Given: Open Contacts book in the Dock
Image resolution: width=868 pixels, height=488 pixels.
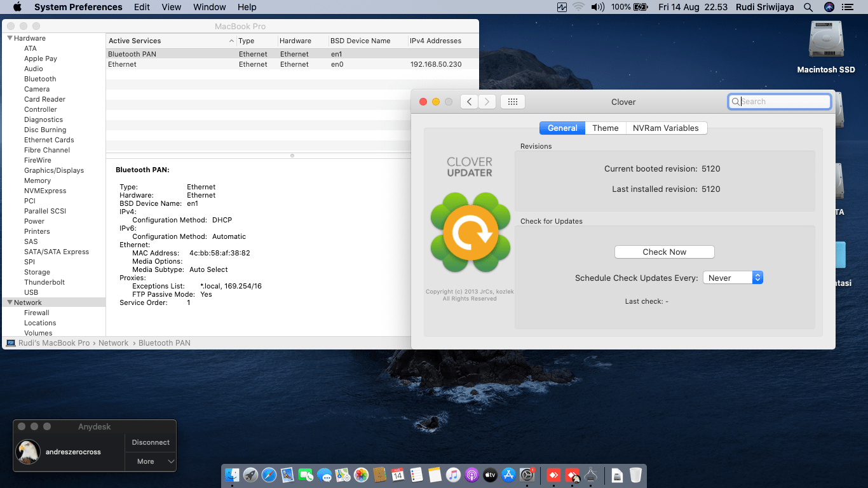Looking at the screenshot, I should (x=379, y=475).
